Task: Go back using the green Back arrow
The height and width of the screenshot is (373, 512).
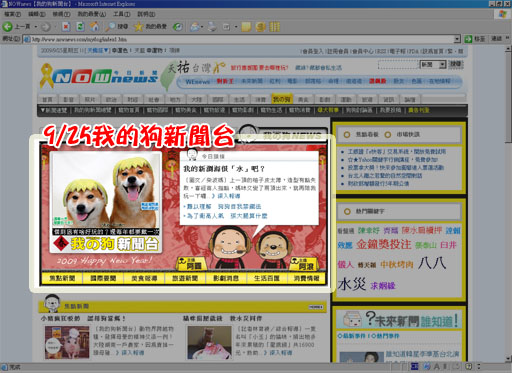Action: (7, 26)
